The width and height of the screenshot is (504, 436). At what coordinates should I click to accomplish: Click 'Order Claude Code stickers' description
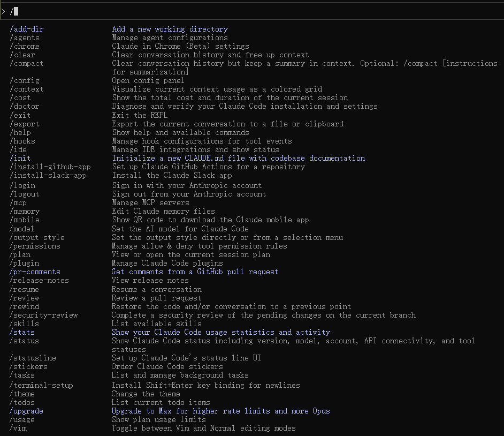coord(167,366)
